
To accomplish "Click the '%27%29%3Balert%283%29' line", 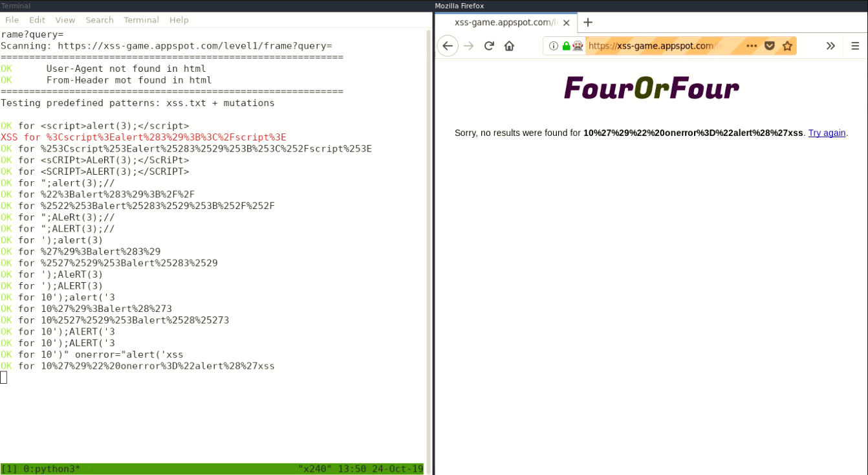I will (81, 251).
